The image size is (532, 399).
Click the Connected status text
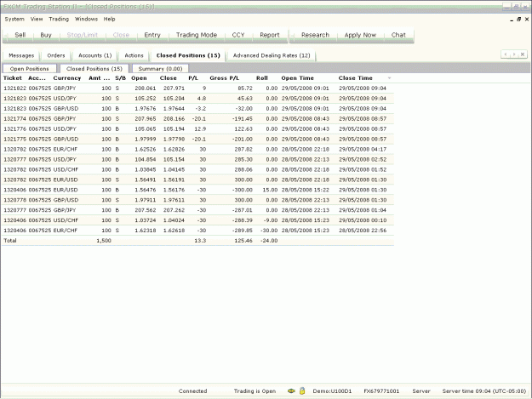(x=192, y=391)
